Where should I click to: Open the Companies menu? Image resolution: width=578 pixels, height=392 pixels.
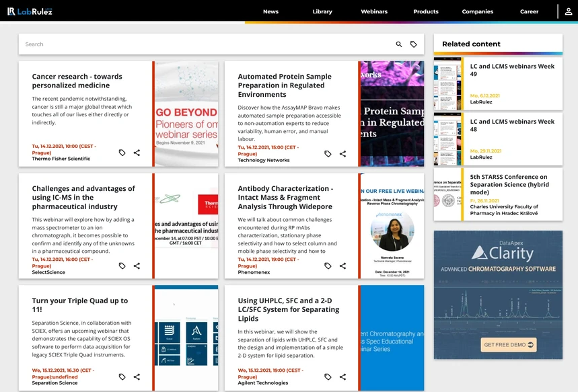[477, 11]
